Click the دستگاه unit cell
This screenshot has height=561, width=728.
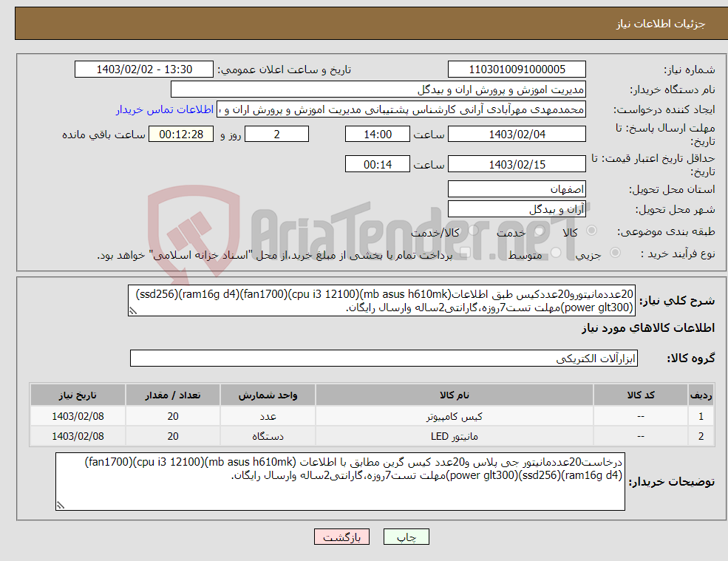[x=268, y=437]
